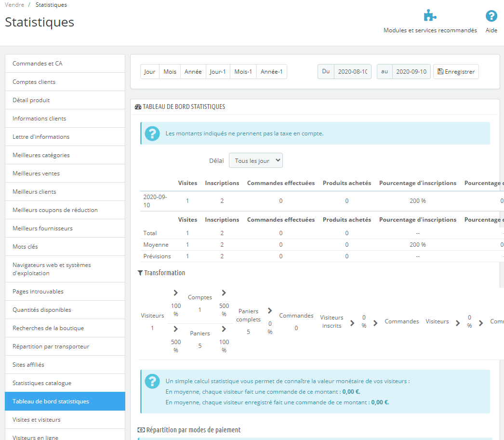504x440 pixels.
Task: Click the Paniers complets label
Action: [x=249, y=315]
